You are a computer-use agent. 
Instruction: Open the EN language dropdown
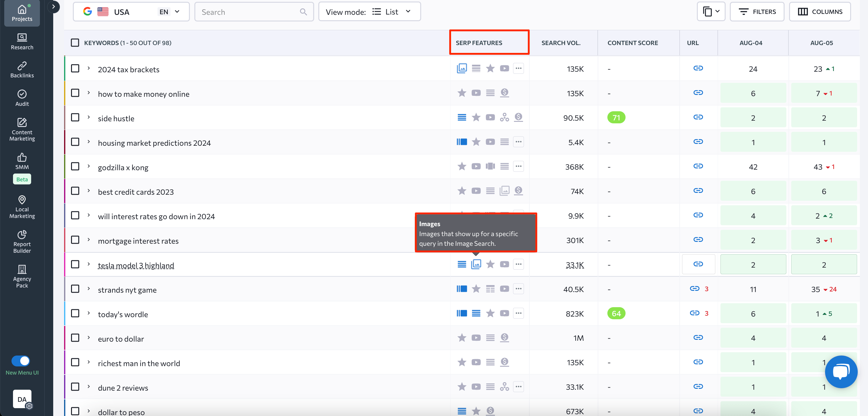[x=170, y=11]
